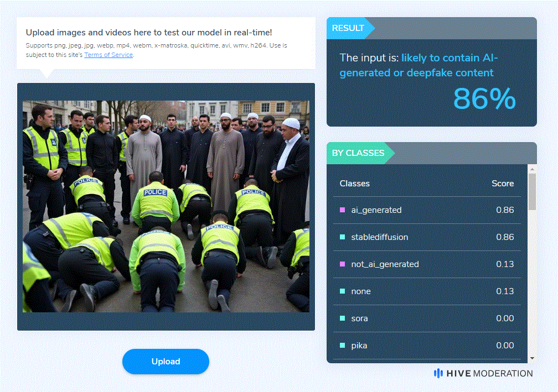This screenshot has height=392, width=558.
Task: Select the BY CLASSES tab header
Action: click(358, 153)
